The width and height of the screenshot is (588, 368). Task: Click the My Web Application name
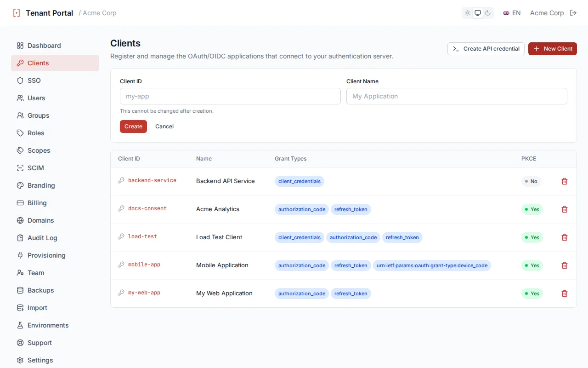(x=224, y=293)
